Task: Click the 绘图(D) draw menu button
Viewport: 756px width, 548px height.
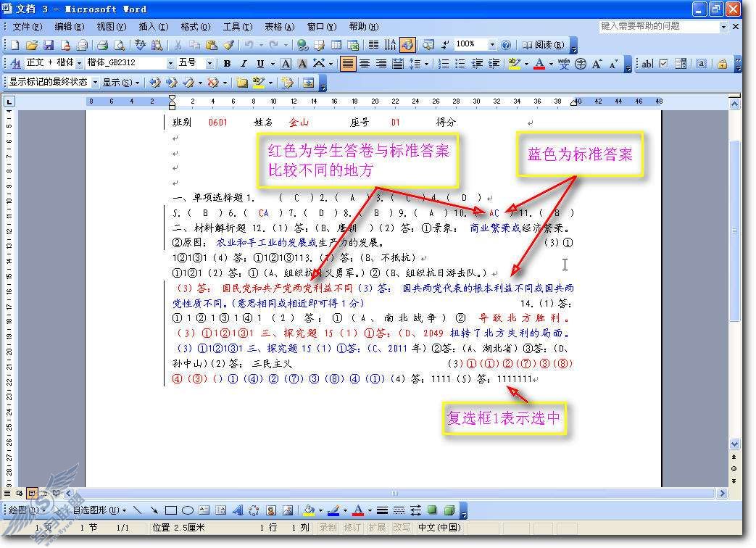Action: click(x=27, y=510)
